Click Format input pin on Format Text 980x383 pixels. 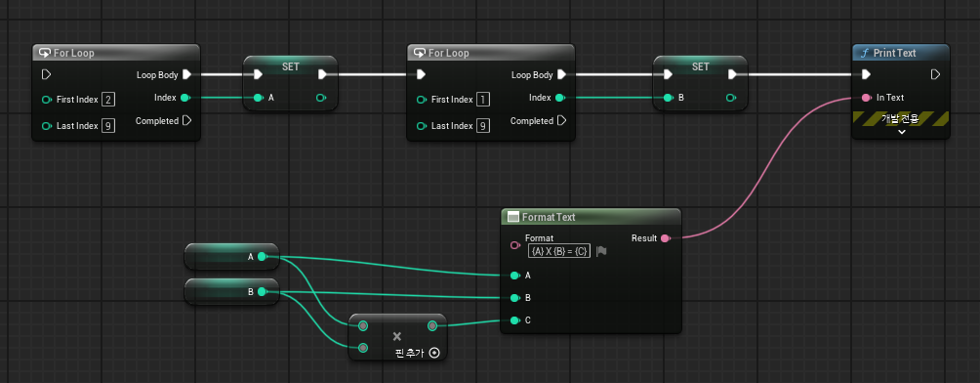515,244
